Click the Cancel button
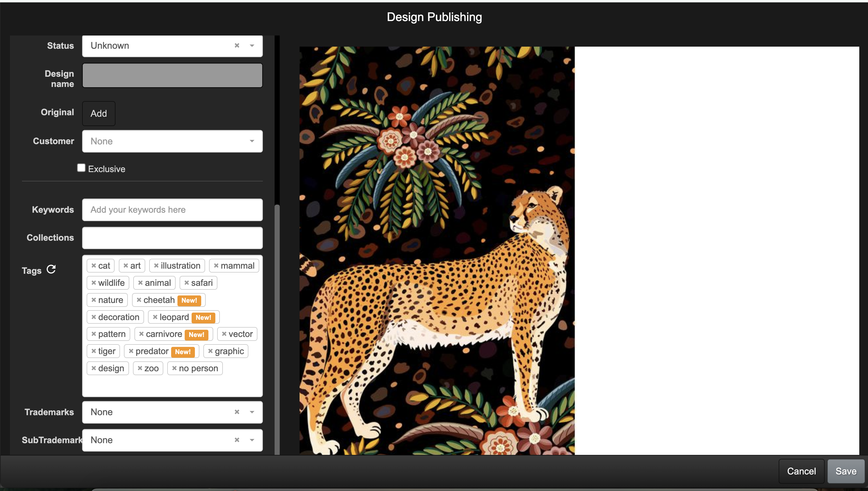Viewport: 868px width, 491px height. [801, 471]
